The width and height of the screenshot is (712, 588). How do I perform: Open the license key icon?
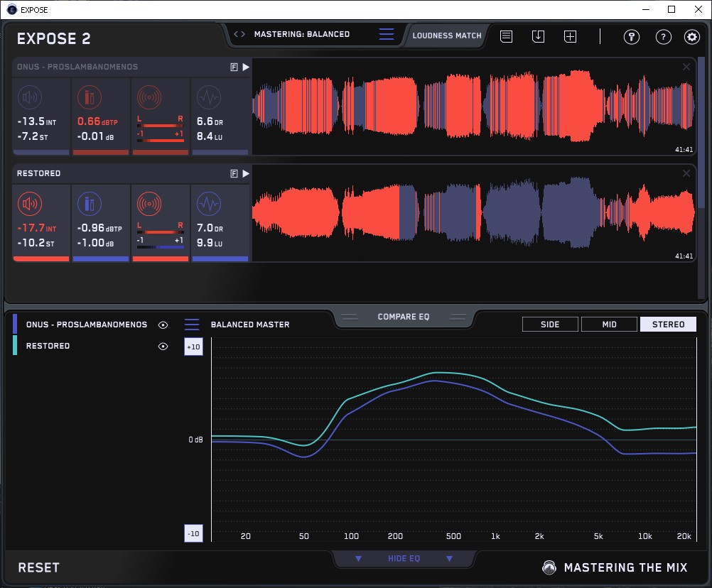(632, 36)
